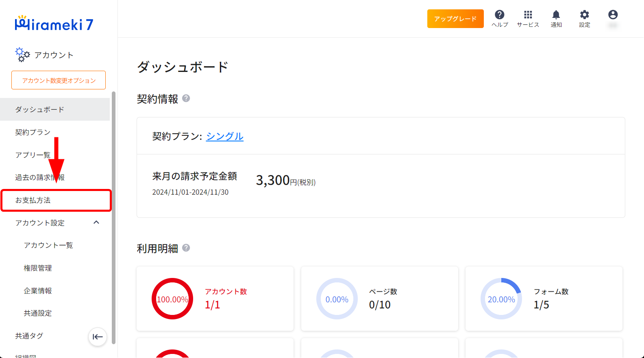The image size is (644, 358).
Task: Open アプリ一覧 in the sidebar
Action: 55,155
